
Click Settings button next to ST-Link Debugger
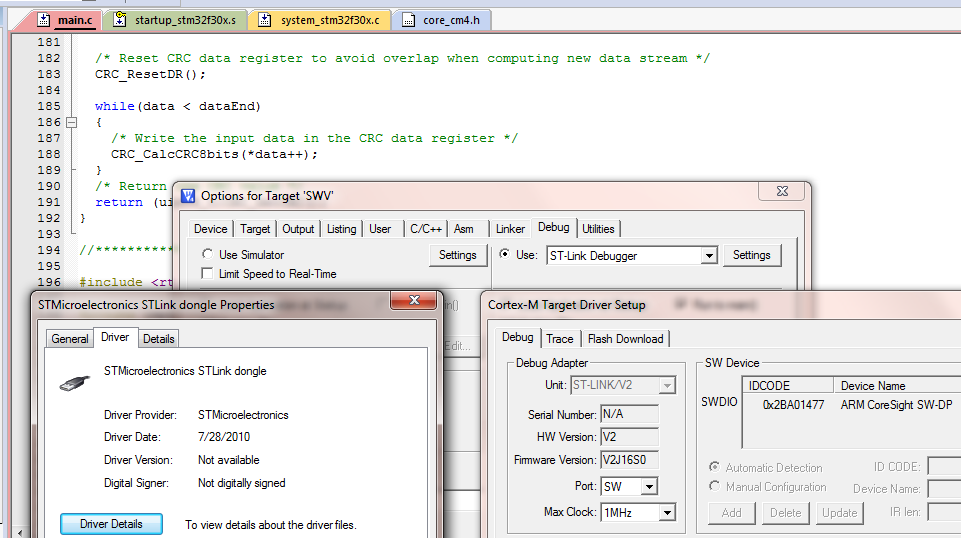pos(752,255)
